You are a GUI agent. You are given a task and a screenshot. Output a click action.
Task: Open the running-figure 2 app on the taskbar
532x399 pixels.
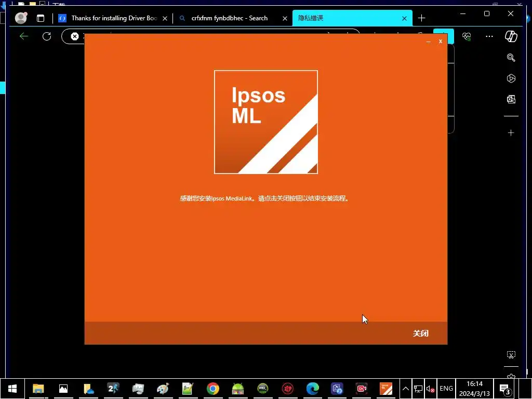113,389
